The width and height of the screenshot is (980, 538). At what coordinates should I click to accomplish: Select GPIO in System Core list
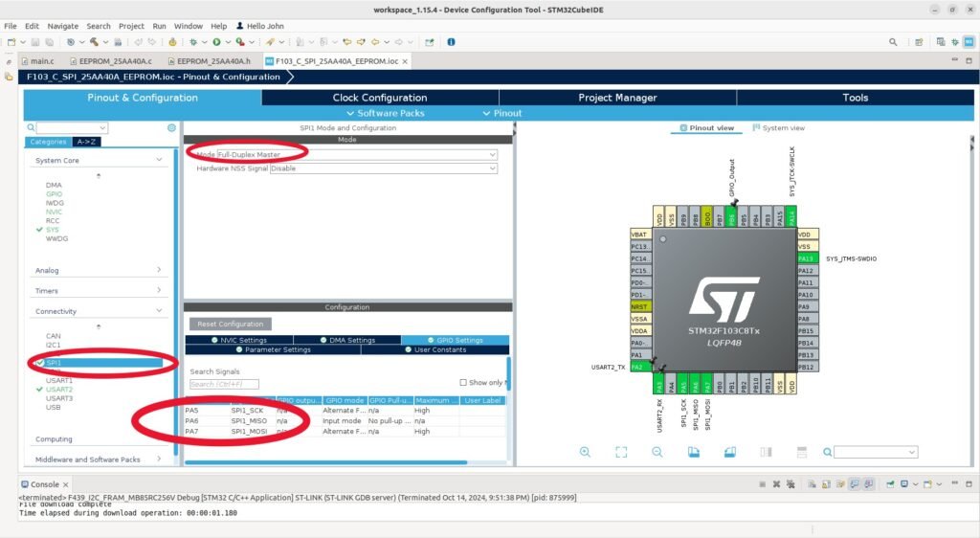click(x=54, y=193)
